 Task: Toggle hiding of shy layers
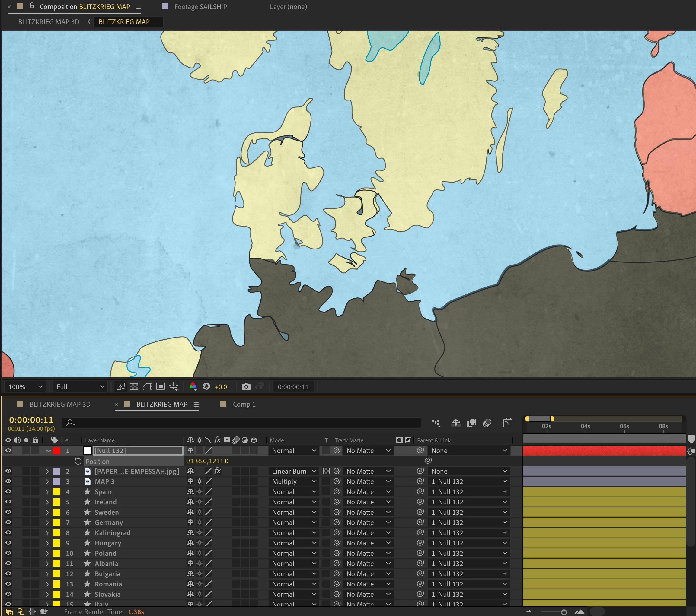point(456,423)
